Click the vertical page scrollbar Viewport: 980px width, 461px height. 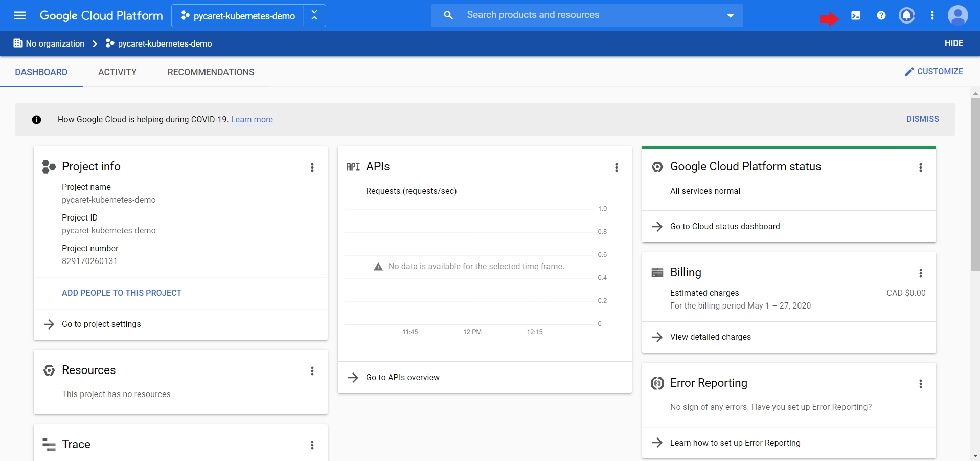click(x=975, y=184)
